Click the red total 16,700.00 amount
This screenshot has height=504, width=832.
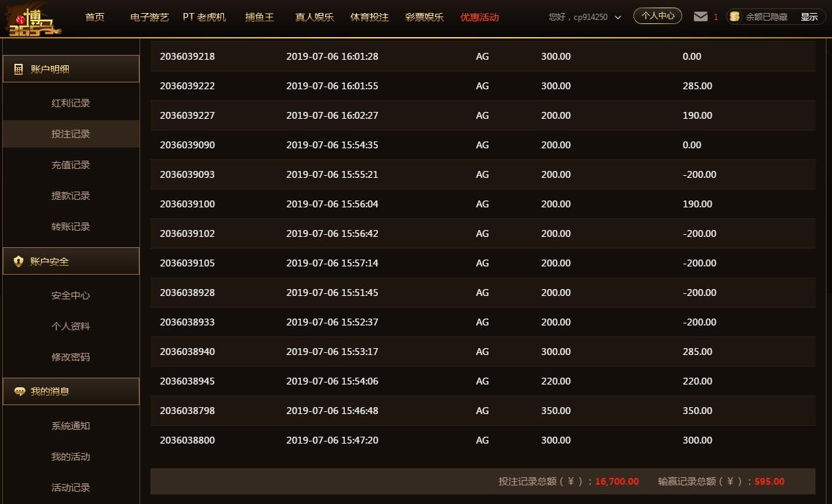coord(616,481)
